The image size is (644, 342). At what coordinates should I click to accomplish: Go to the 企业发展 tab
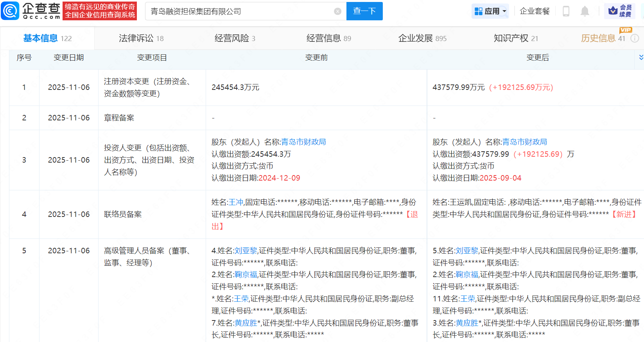pos(422,38)
